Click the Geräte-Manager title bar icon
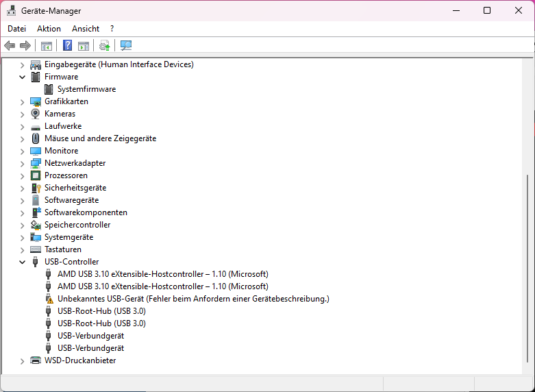 [x=11, y=10]
